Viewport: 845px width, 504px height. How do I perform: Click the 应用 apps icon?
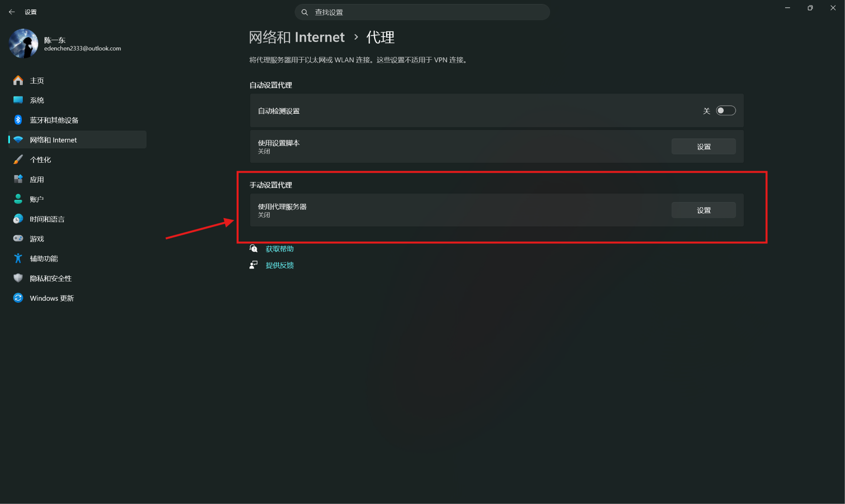click(x=18, y=179)
